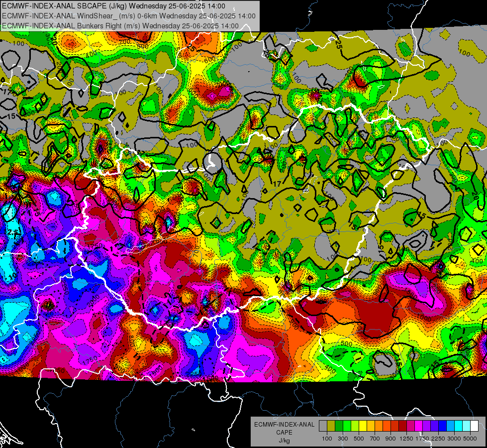The width and height of the screenshot is (487, 448).
Task: Select the dark red legend swatch
Action: point(402,426)
